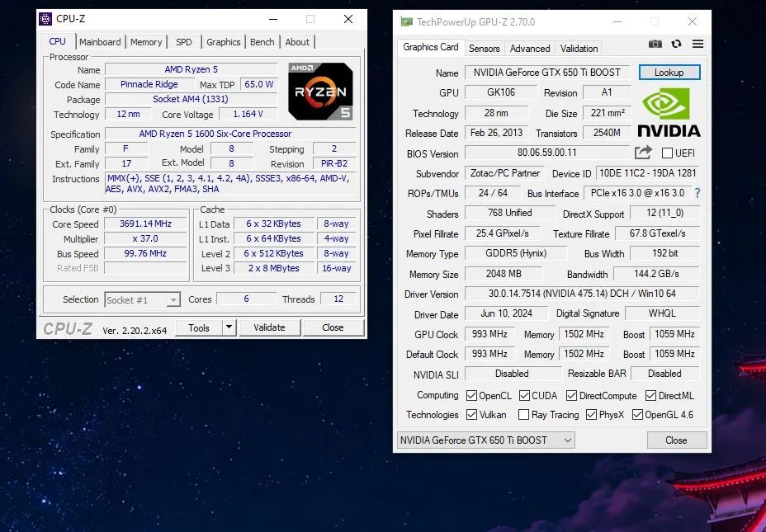Toggle the Ray Tracing checkbox
Image resolution: width=766 pixels, height=532 pixels.
(523, 414)
